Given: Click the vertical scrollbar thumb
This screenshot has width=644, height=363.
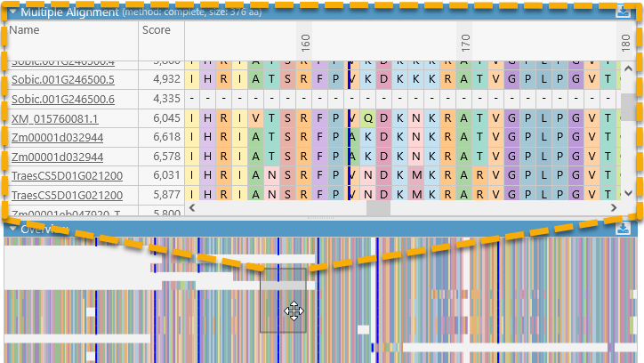Looking at the screenshot, I should point(628,107).
